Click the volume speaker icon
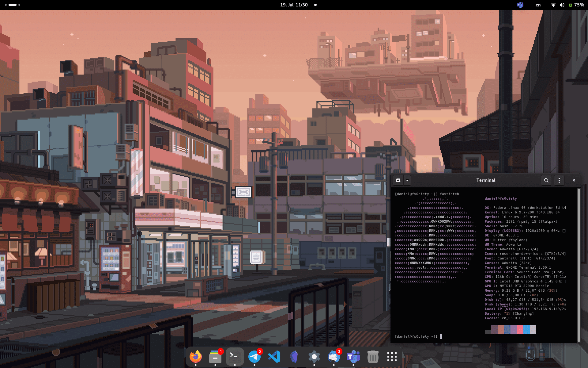This screenshot has width=588, height=368. 562,5
